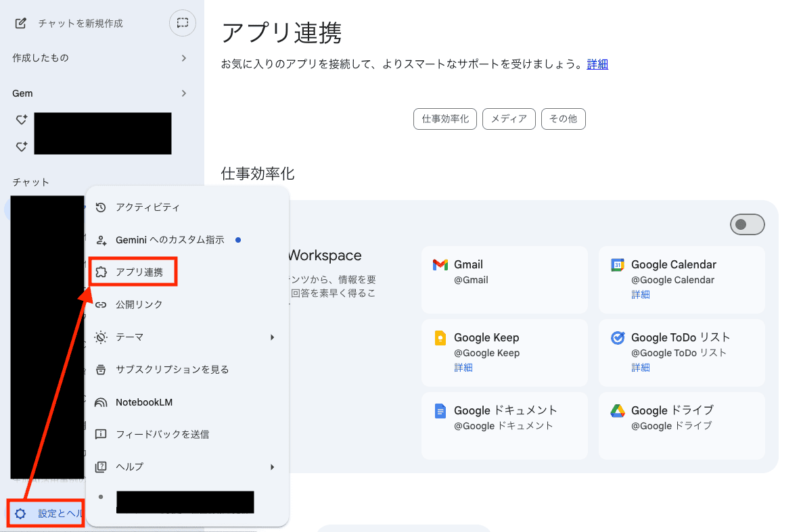Open the テーマ submenu arrow
This screenshot has width=801, height=532.
click(x=272, y=337)
